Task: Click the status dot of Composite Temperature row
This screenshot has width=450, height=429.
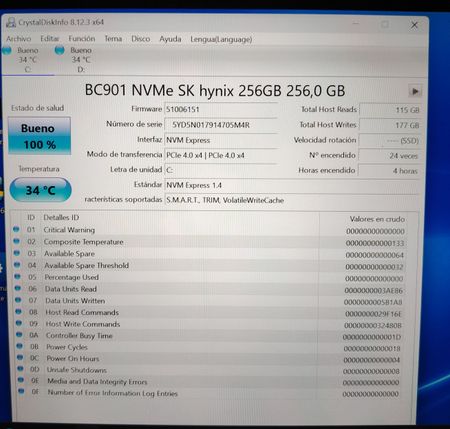Action: (16, 241)
